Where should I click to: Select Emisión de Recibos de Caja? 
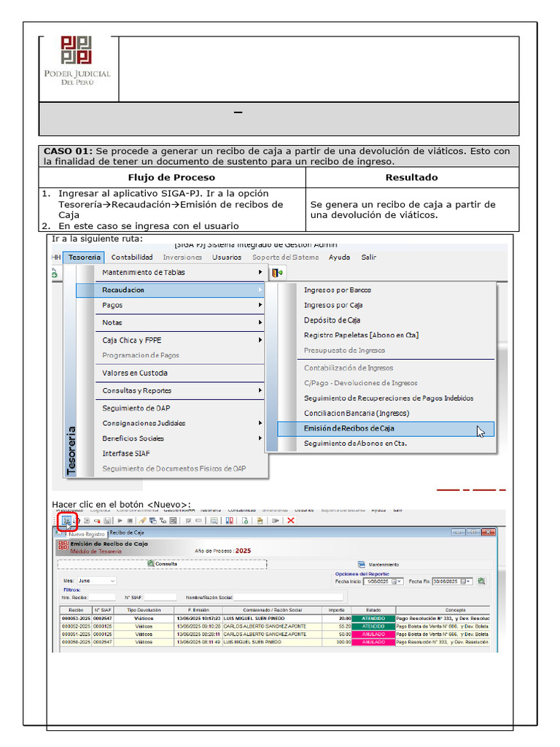[x=386, y=428]
